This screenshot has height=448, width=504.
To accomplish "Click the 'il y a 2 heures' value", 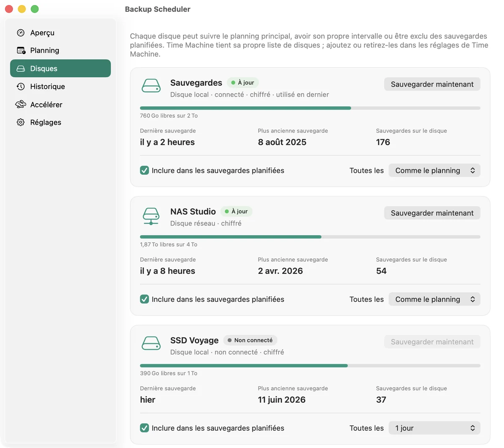I will coord(167,142).
